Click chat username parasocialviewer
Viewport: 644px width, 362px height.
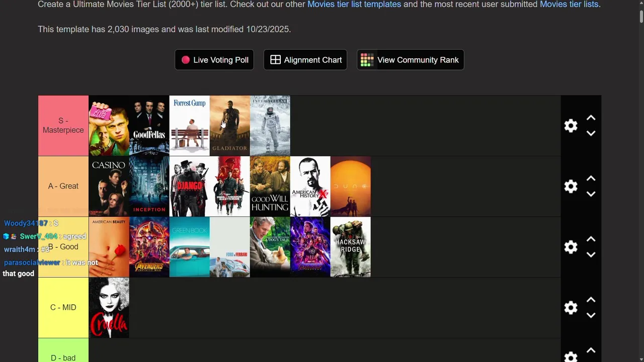32,262
